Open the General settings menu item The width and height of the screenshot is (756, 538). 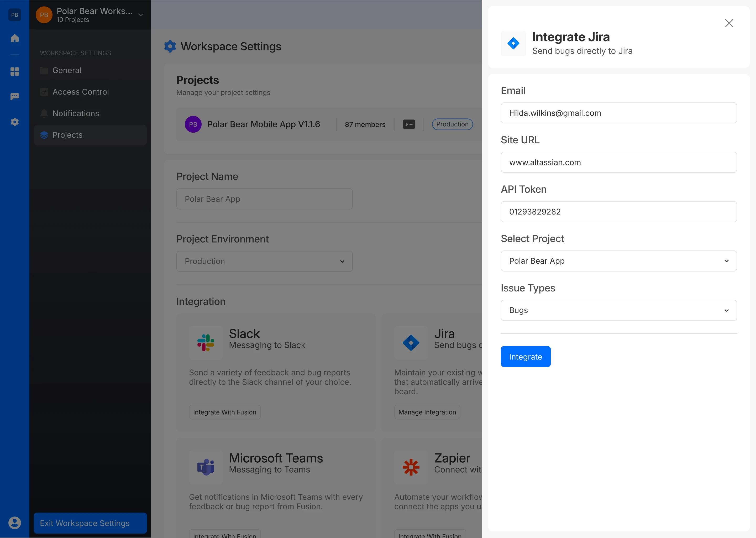pyautogui.click(x=90, y=70)
